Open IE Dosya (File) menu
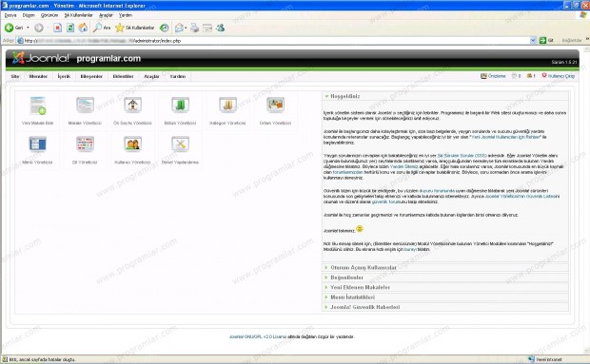 10,15
